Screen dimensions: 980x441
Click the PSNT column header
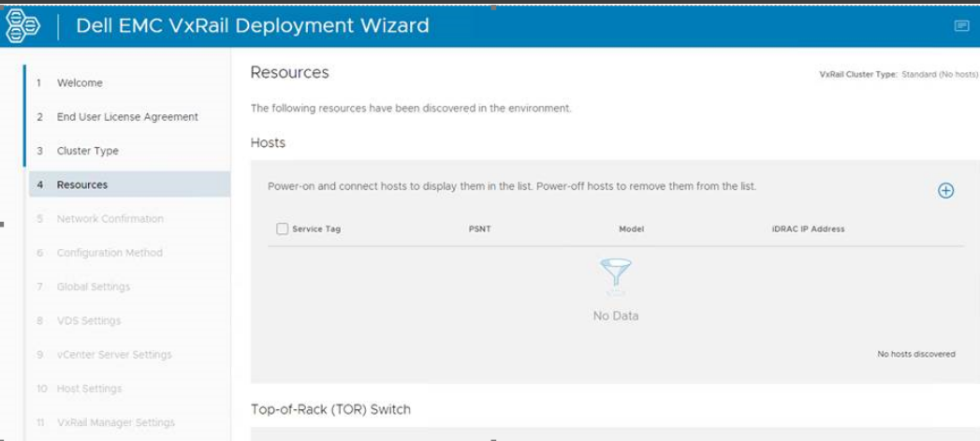(479, 229)
